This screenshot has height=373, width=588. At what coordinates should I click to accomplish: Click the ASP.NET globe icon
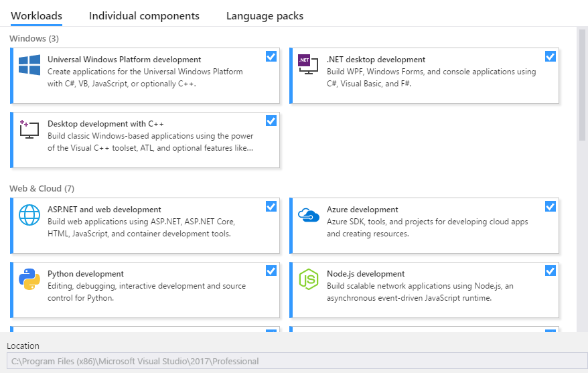(29, 214)
